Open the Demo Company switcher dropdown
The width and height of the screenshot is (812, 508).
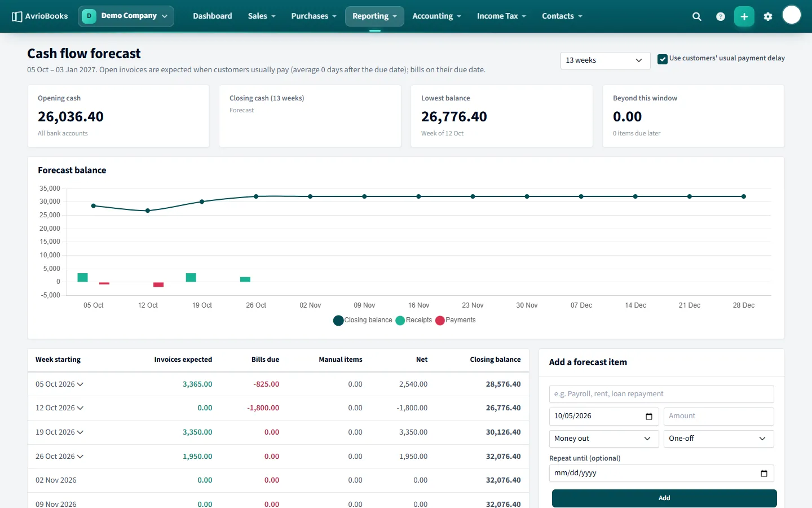pos(126,16)
